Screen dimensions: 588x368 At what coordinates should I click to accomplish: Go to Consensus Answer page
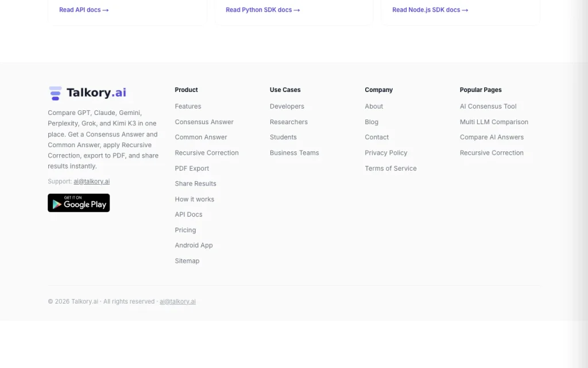click(x=204, y=122)
